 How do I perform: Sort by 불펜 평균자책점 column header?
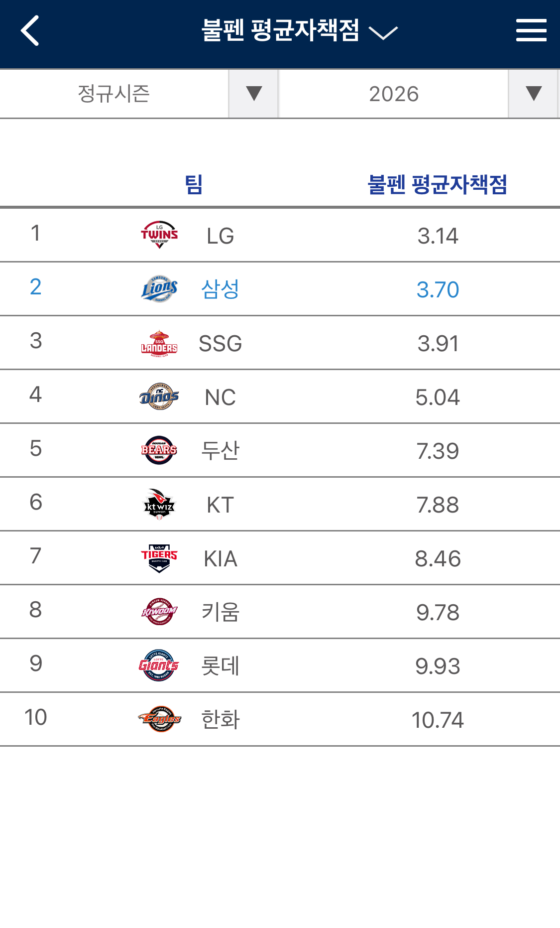[437, 184]
